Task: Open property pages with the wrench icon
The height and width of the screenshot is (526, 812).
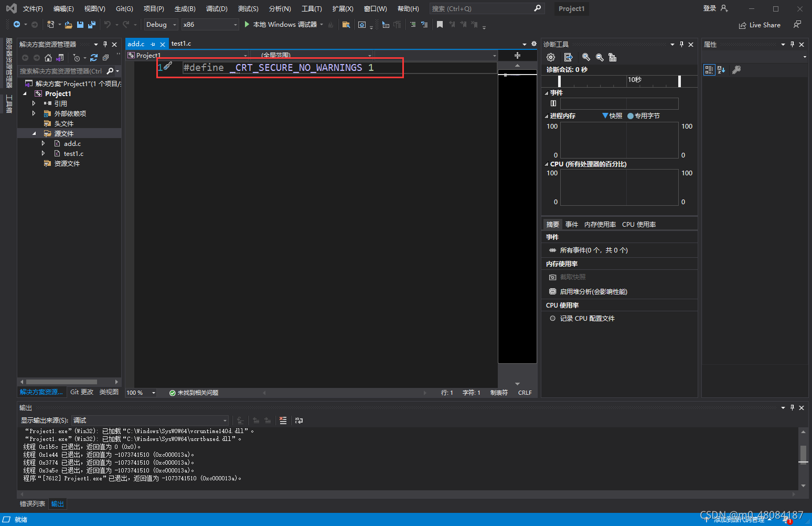Action: click(736, 70)
